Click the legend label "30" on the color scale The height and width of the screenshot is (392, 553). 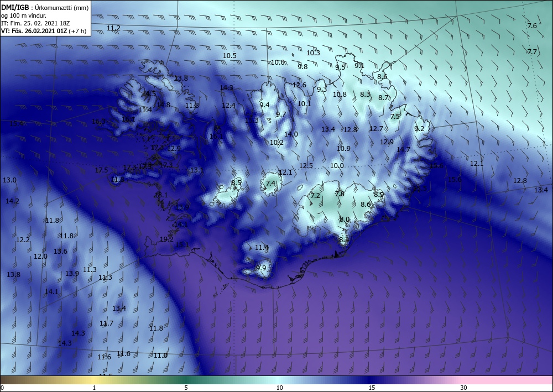coord(464,388)
